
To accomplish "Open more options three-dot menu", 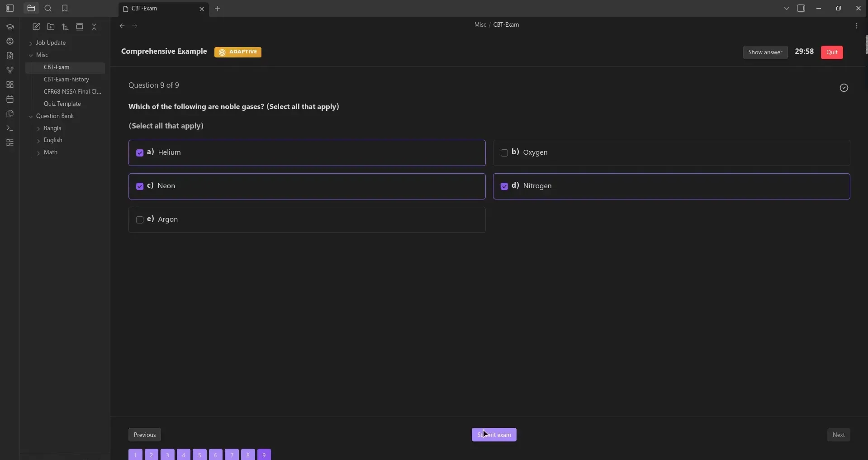I will pyautogui.click(x=857, y=26).
